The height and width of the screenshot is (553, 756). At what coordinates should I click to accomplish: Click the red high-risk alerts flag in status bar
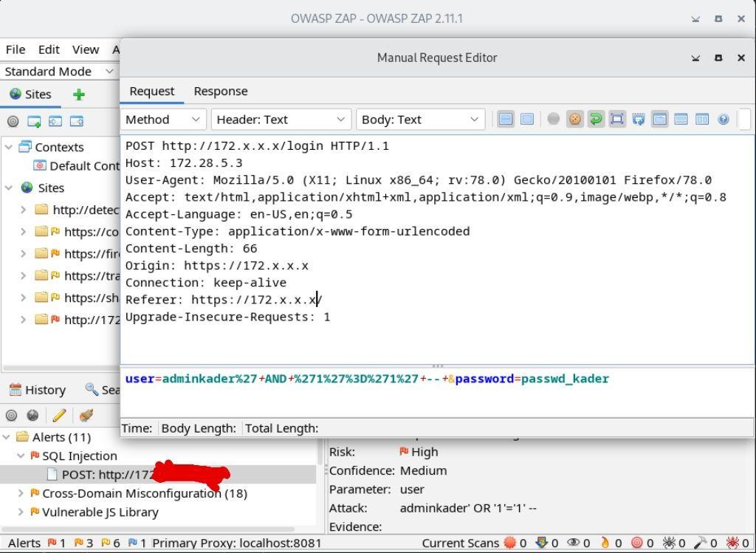[x=52, y=543]
